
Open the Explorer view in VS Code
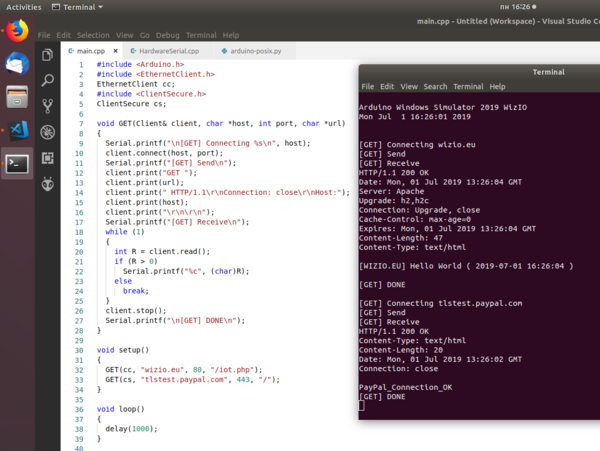pos(47,55)
